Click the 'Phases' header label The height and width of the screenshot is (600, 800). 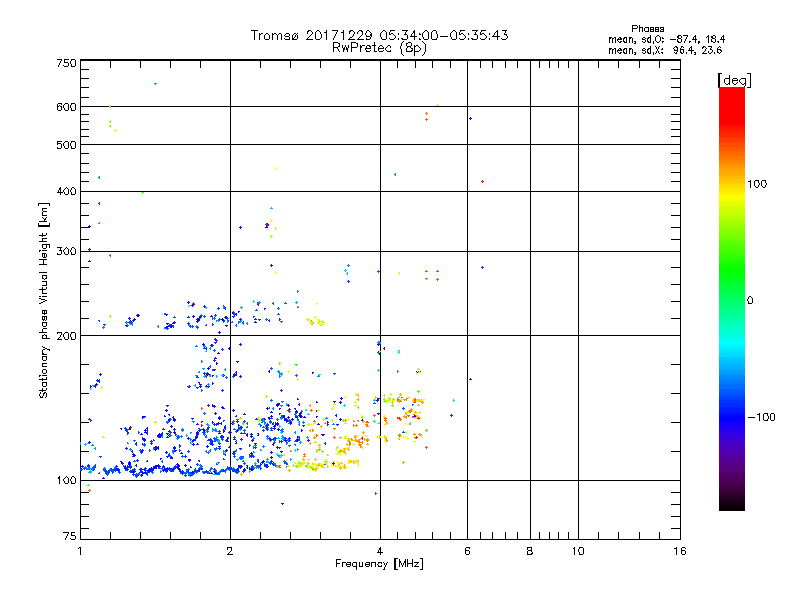(647, 29)
